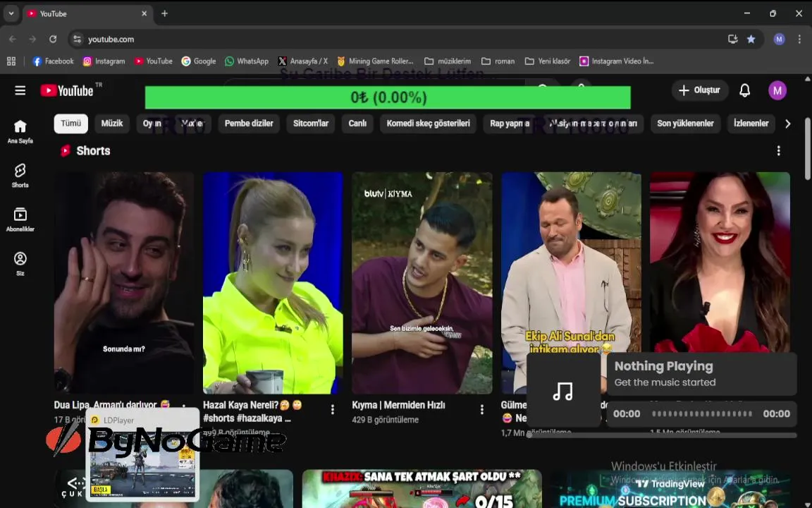Open the Siz profile section

tap(20, 264)
